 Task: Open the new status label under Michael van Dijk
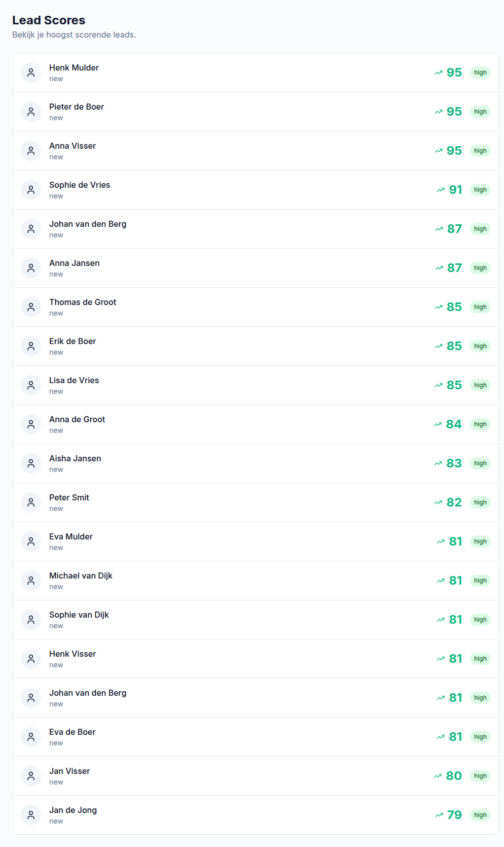[x=56, y=587]
